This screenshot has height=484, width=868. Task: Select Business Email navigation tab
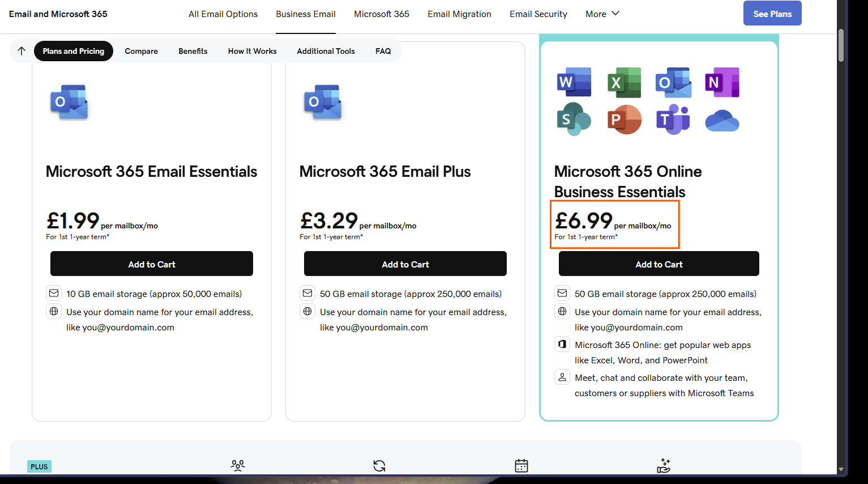(x=306, y=14)
